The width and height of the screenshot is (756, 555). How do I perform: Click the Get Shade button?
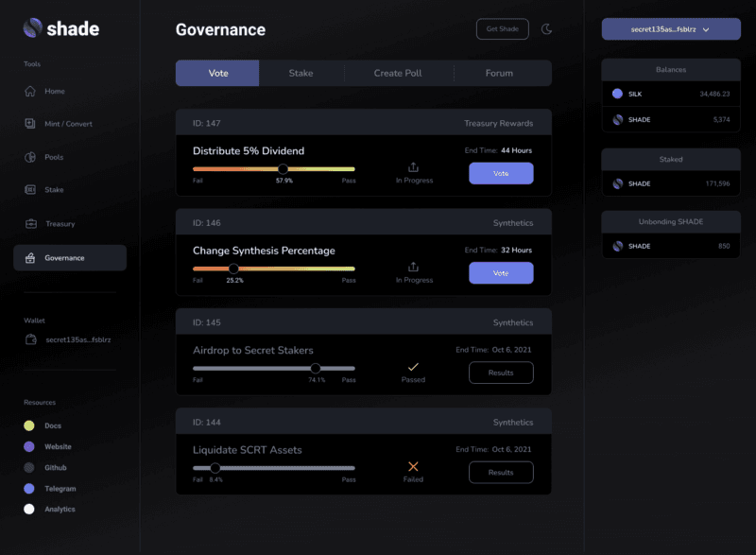(503, 29)
